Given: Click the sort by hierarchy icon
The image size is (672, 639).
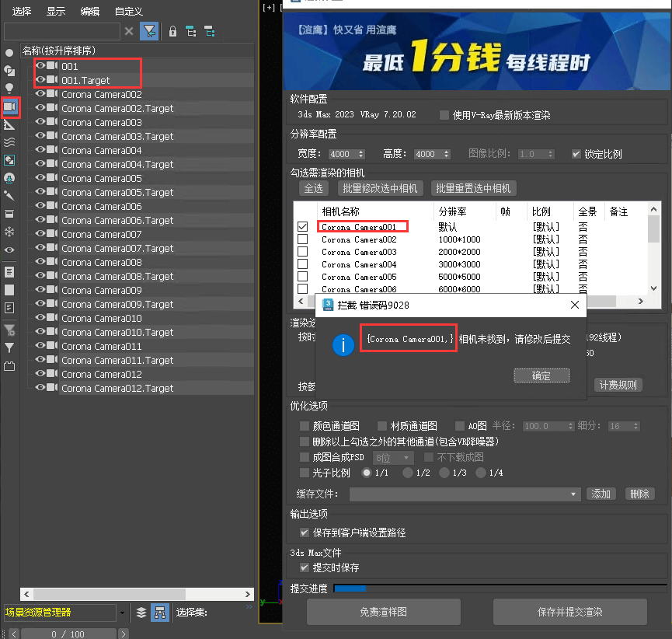Looking at the screenshot, I should 158,612.
